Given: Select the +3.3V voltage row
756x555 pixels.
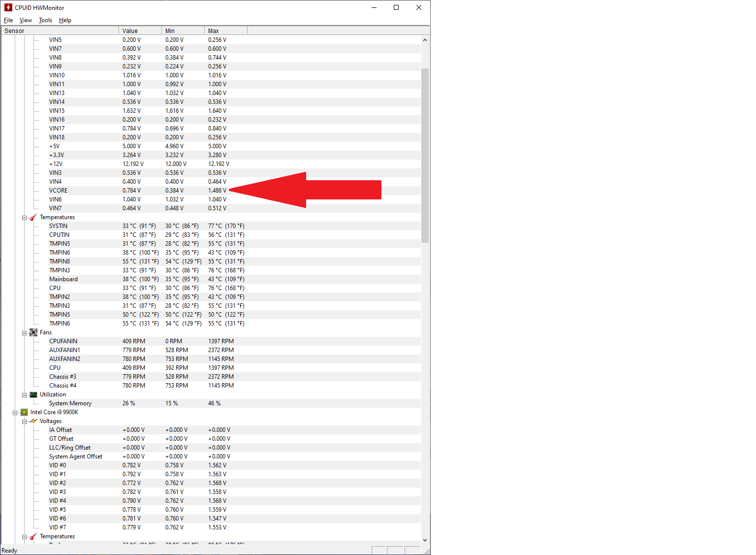Looking at the screenshot, I should [x=211, y=155].
